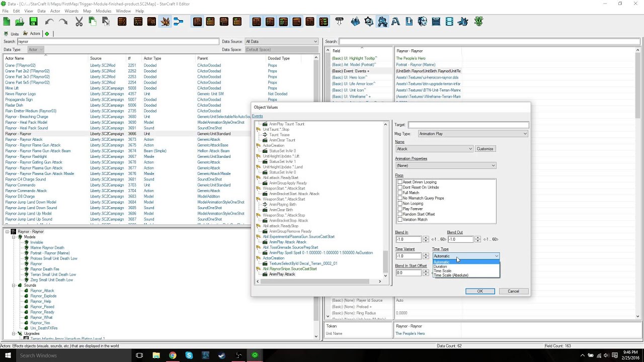Click the green StarCraft Test Document icon

tap(478, 22)
